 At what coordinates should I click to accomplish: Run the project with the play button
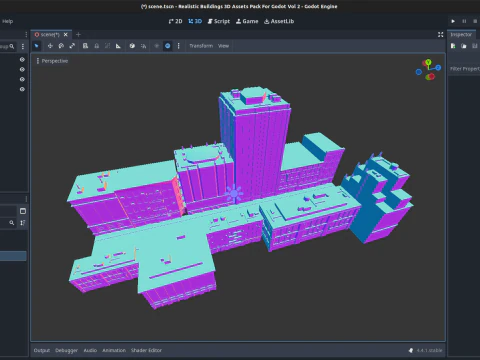tap(453, 21)
